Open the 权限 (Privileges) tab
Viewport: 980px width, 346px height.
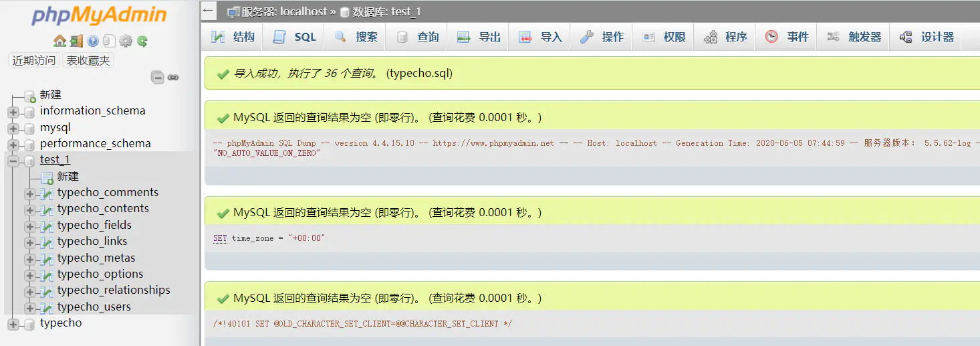click(x=663, y=37)
